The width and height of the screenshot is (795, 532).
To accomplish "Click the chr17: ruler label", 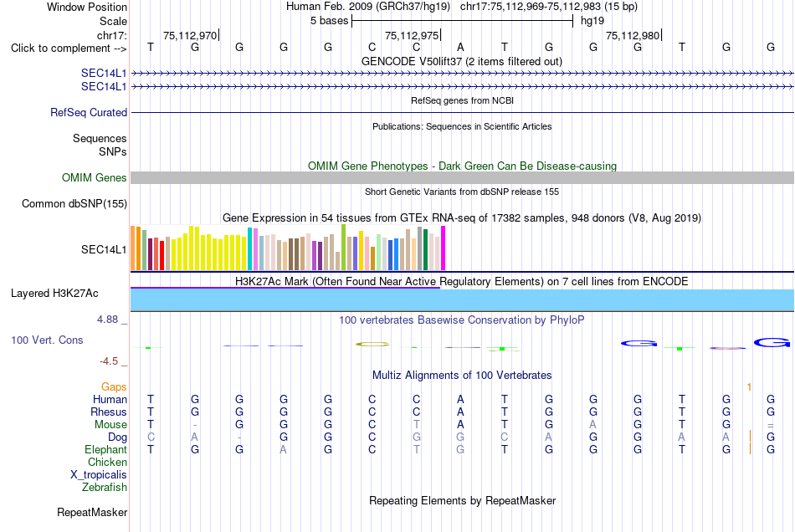I will click(x=111, y=35).
